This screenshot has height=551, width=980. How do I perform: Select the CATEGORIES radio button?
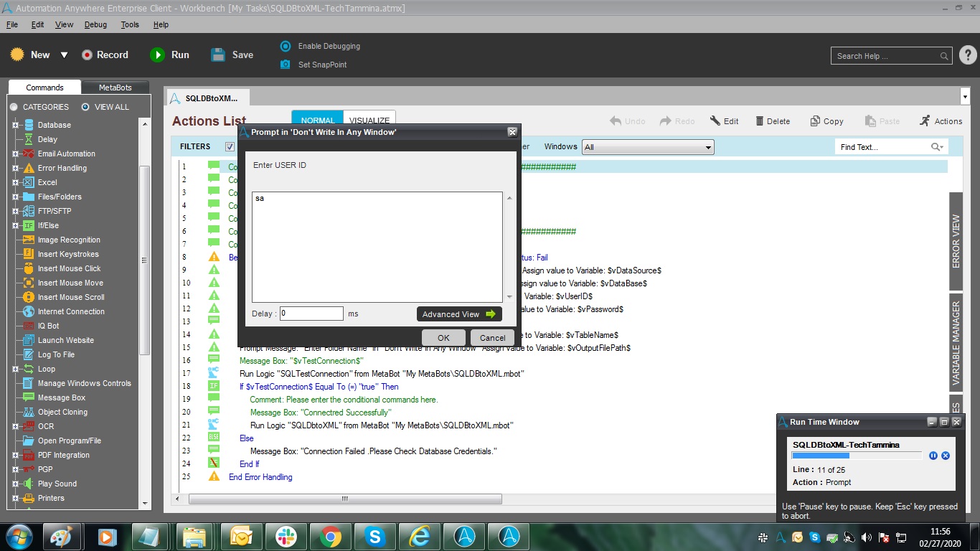tap(14, 107)
